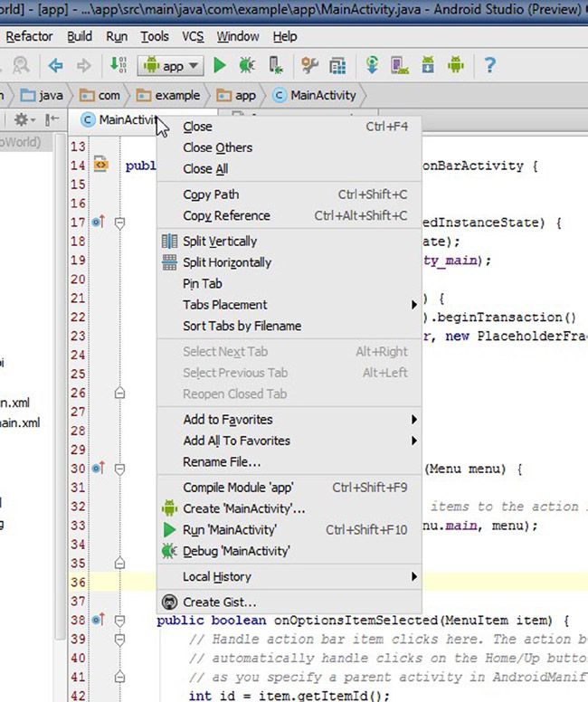Choose Close All from menu
This screenshot has height=702, width=588.
coord(289,169)
